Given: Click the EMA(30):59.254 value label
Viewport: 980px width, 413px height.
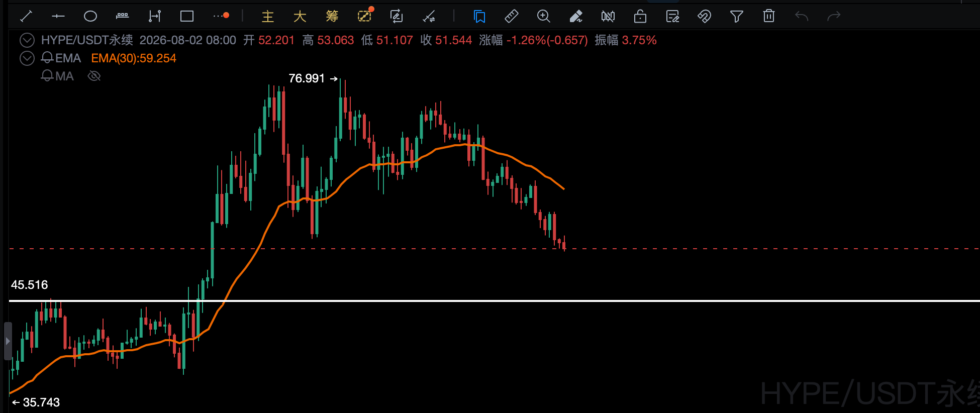Looking at the screenshot, I should tap(134, 58).
